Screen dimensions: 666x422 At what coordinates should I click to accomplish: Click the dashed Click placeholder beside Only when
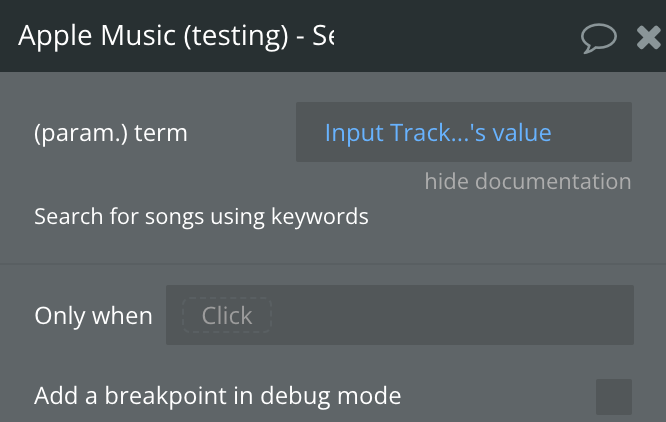(227, 315)
